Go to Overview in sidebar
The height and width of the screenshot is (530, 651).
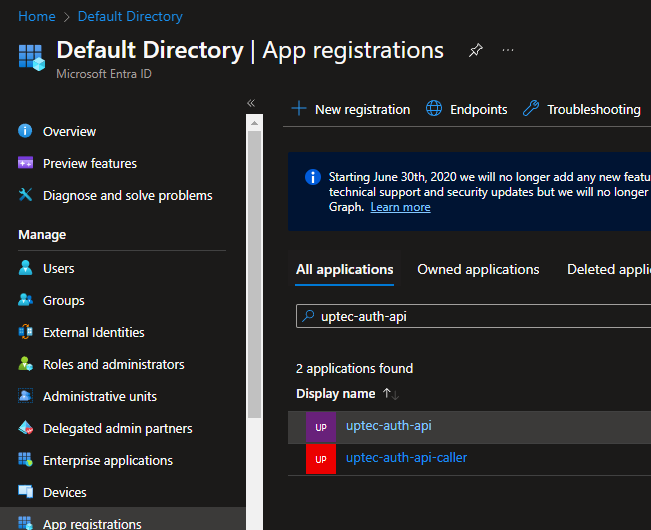click(69, 131)
